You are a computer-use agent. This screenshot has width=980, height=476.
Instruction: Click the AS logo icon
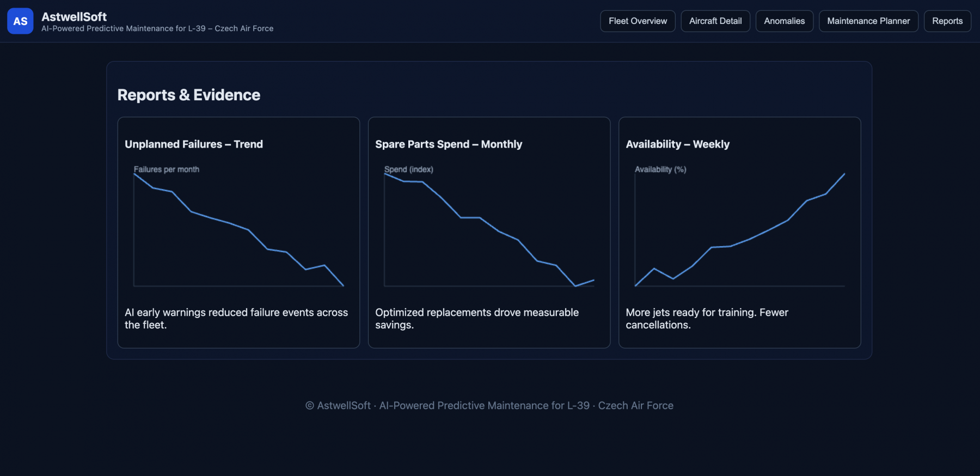click(20, 21)
